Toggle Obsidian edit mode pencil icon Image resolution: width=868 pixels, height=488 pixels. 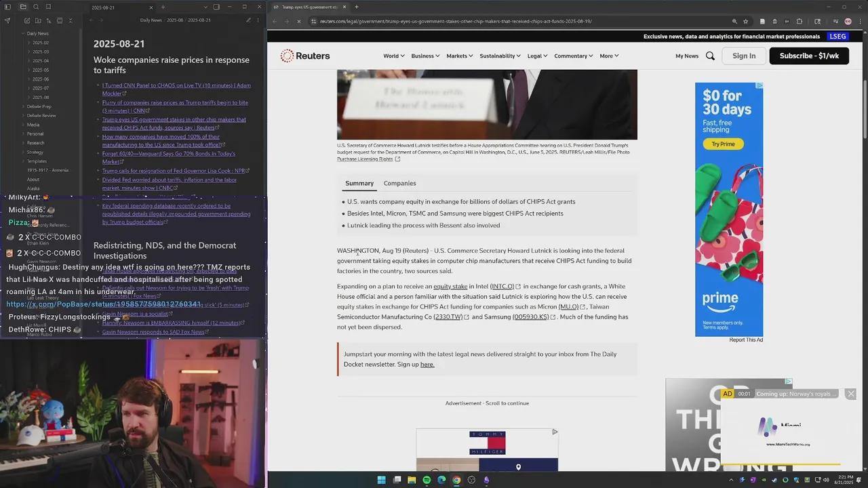[x=247, y=20]
